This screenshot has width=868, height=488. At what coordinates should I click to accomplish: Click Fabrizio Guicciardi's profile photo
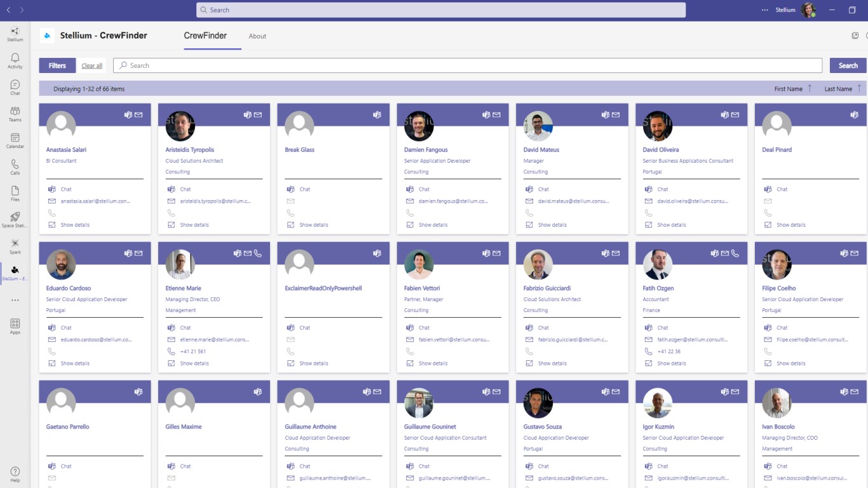tap(538, 264)
